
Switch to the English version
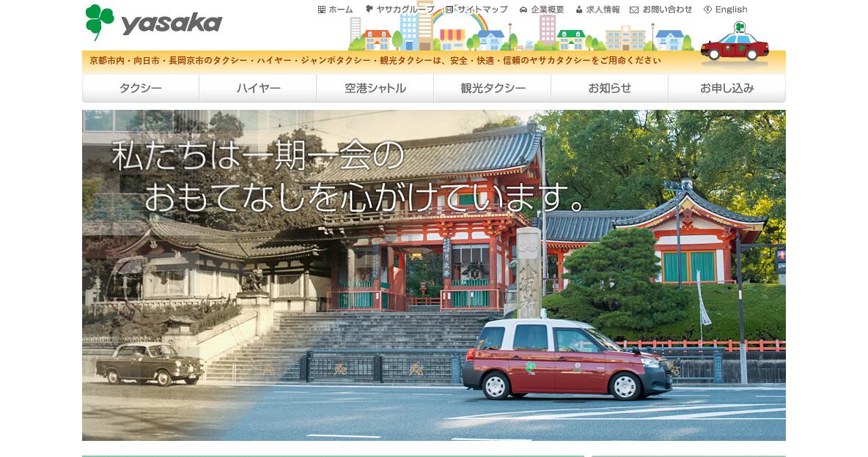click(731, 10)
